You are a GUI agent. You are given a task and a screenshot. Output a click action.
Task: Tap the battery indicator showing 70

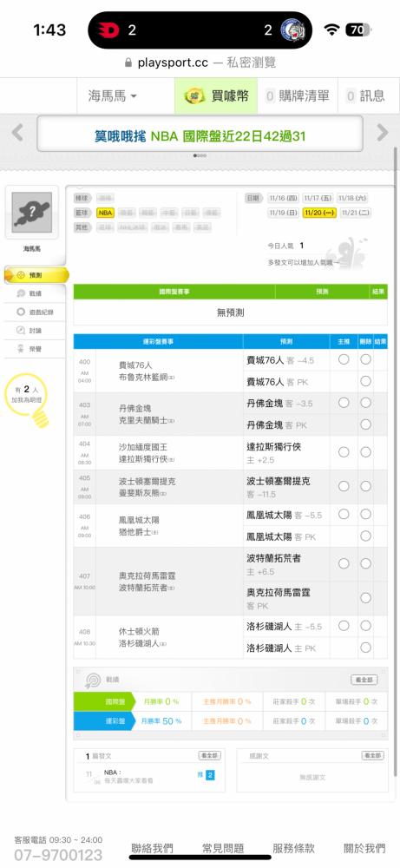click(x=358, y=30)
